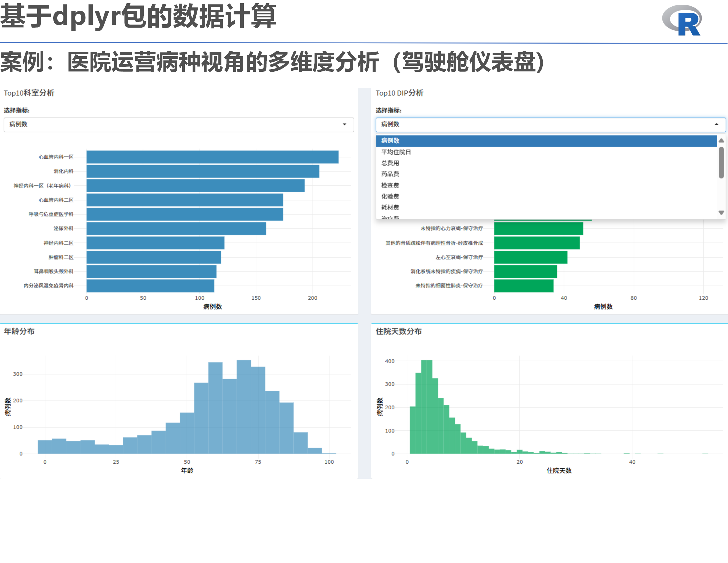
Task: Choose 平均住院日 from the dropdown list
Action: tap(546, 152)
